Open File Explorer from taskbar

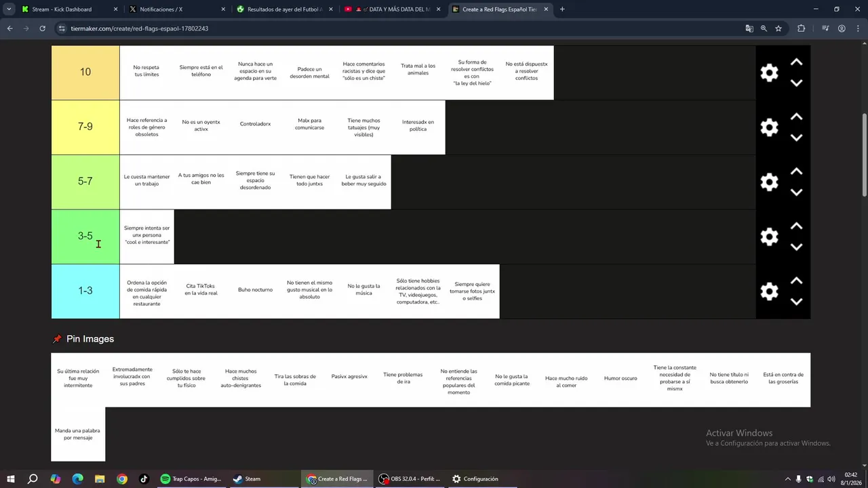point(100,479)
